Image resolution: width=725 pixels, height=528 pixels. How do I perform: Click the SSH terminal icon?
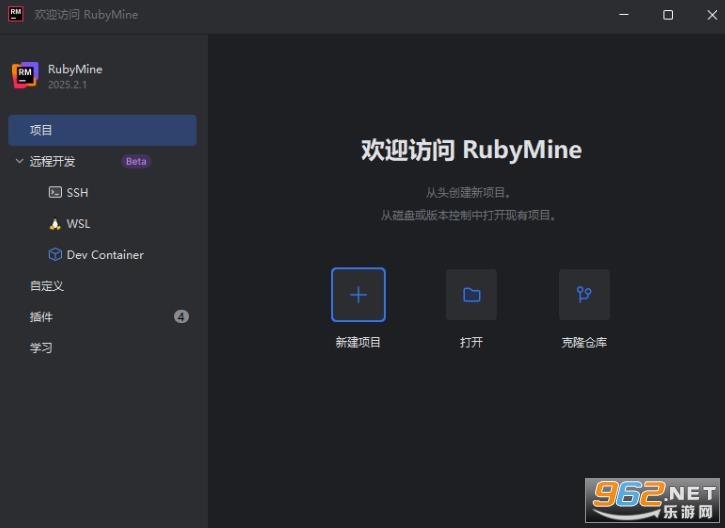55,192
